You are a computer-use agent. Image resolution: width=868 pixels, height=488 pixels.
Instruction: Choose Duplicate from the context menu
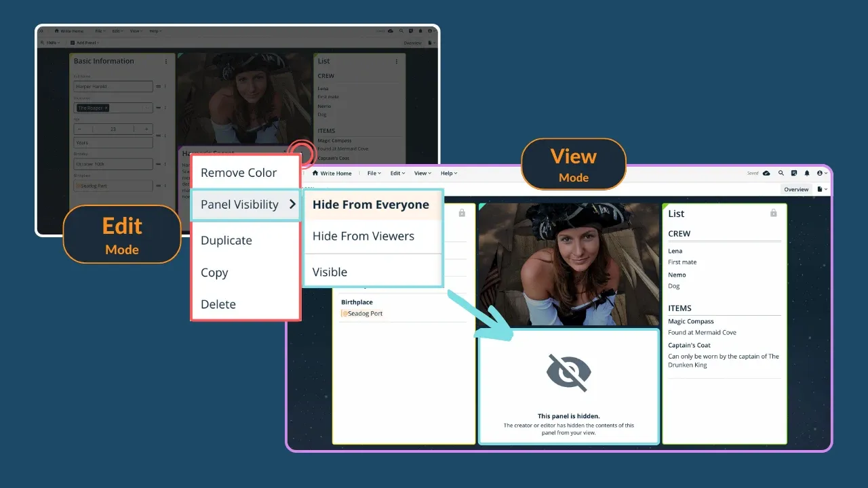coord(226,241)
